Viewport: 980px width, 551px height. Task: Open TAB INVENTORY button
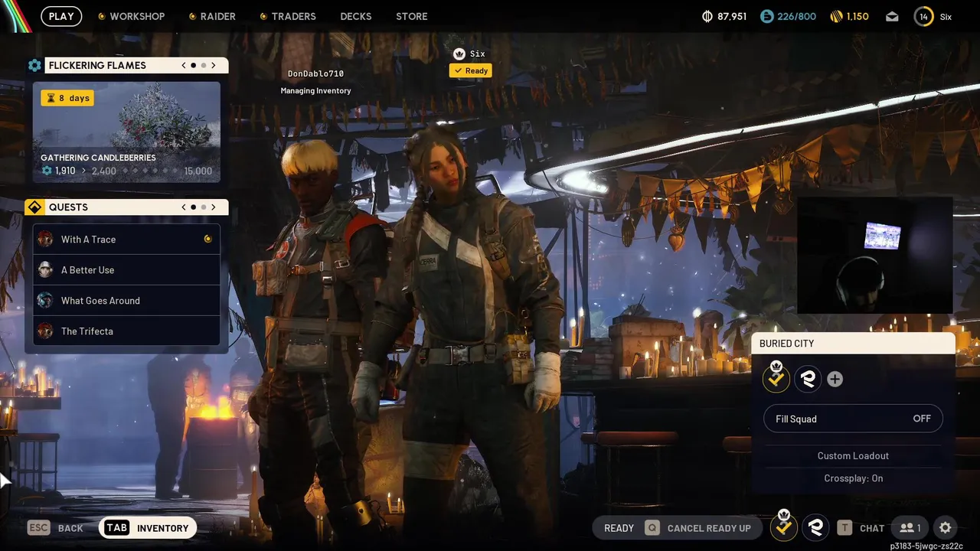[x=148, y=528]
